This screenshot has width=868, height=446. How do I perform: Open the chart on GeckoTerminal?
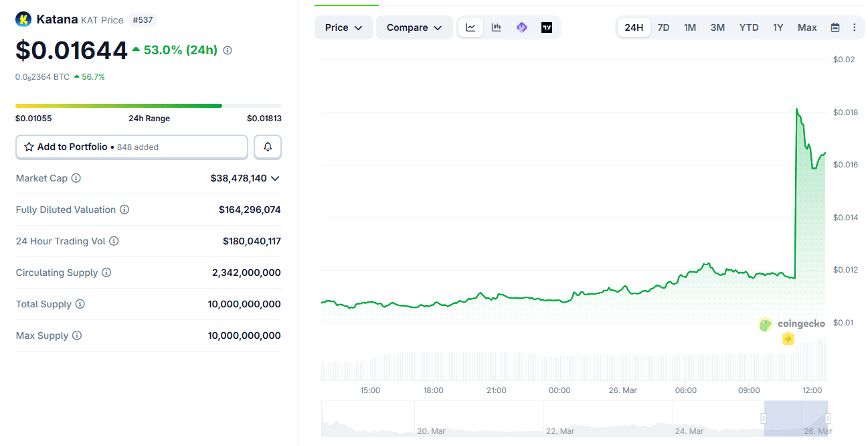click(x=521, y=27)
